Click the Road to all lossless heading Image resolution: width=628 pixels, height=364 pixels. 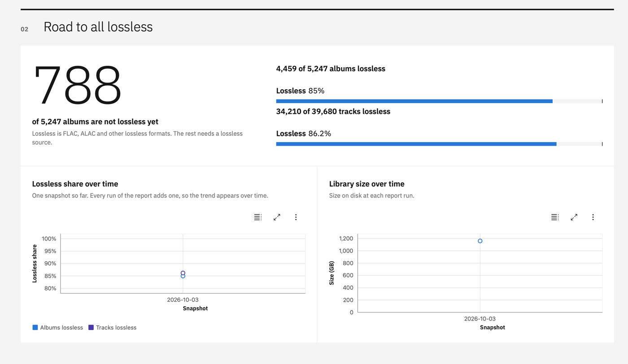coord(98,27)
